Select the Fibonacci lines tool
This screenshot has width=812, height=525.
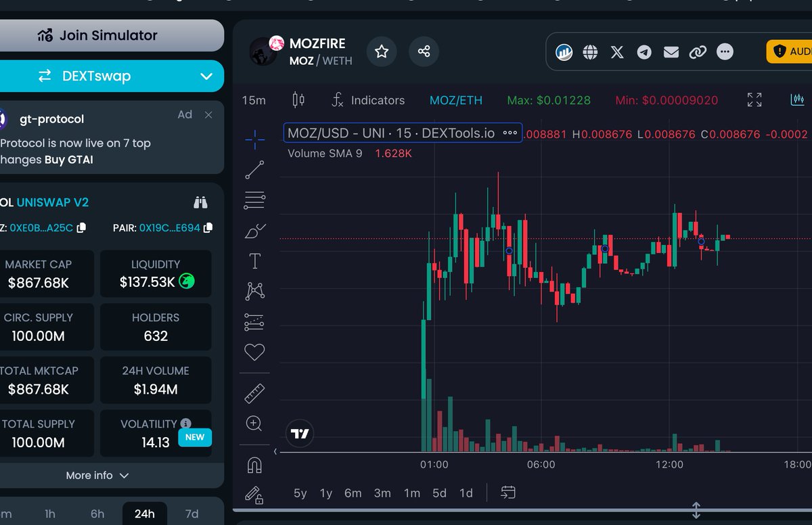pyautogui.click(x=254, y=200)
